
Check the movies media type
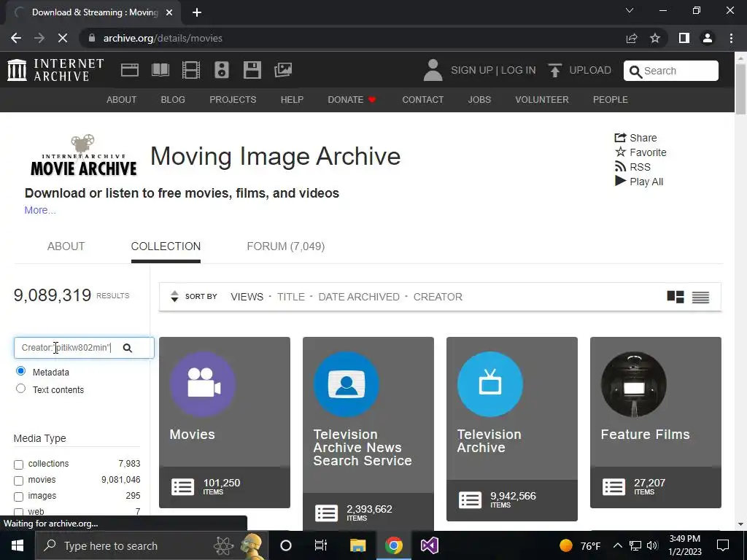[18, 481]
